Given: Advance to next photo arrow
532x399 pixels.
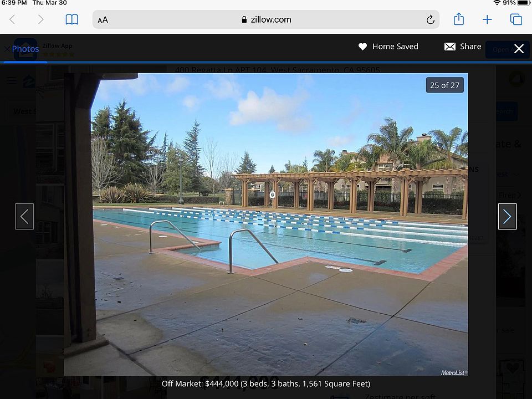Looking at the screenshot, I should point(507,217).
